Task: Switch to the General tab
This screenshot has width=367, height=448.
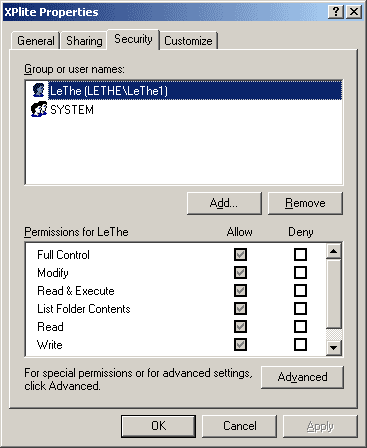Action: [36, 41]
